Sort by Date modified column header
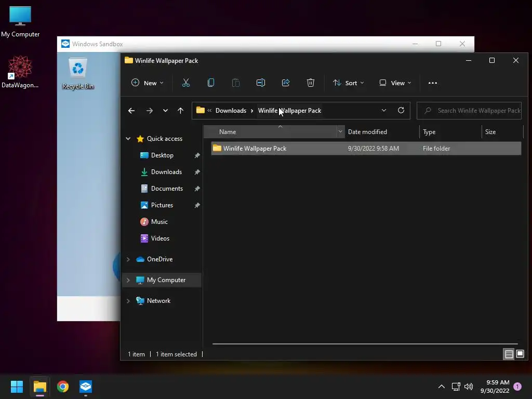This screenshot has height=399, width=532. (x=382, y=131)
